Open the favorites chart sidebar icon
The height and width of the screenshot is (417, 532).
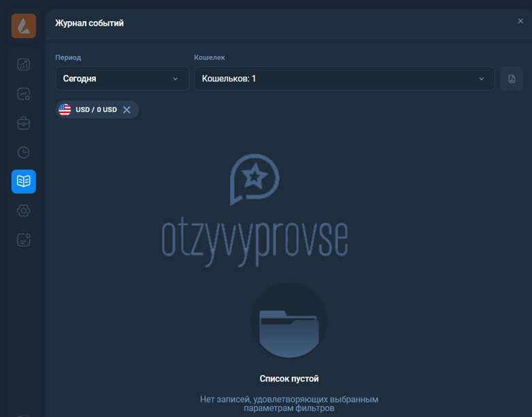coord(23,94)
